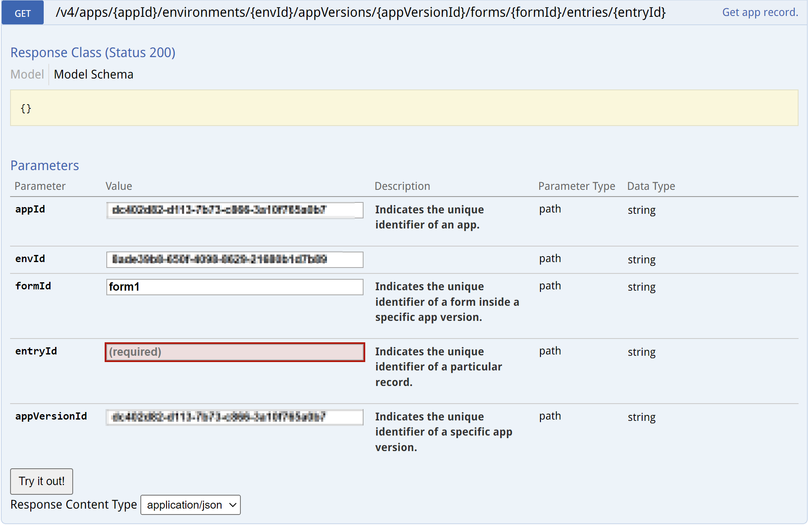
Task: Click the Data Type column header
Action: click(651, 186)
